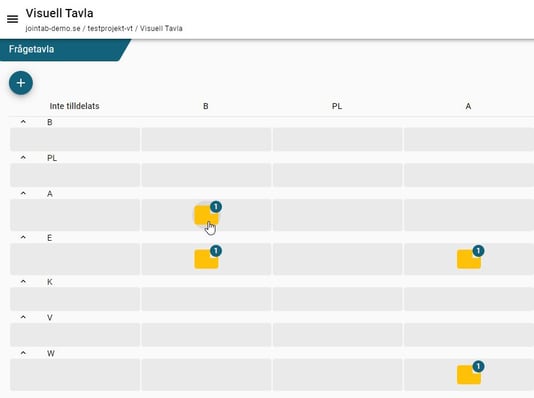The width and height of the screenshot is (534, 398).
Task: Collapse the E row
Action: point(23,237)
